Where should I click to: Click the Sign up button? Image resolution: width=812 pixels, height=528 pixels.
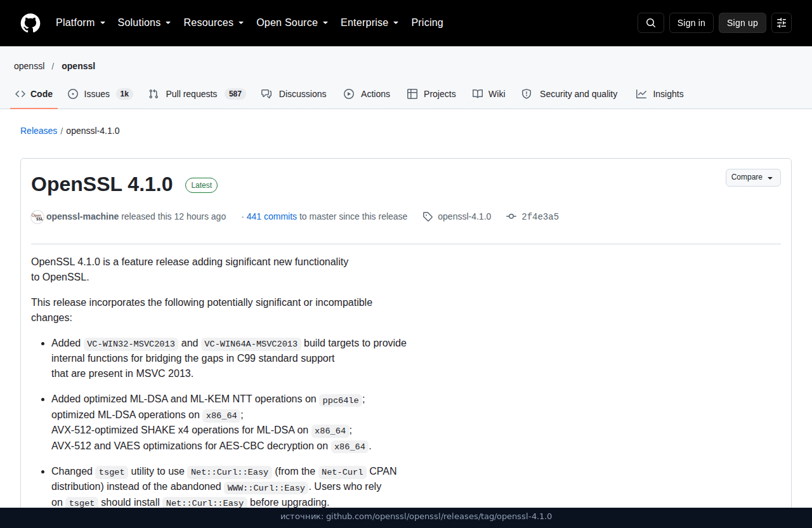(742, 23)
